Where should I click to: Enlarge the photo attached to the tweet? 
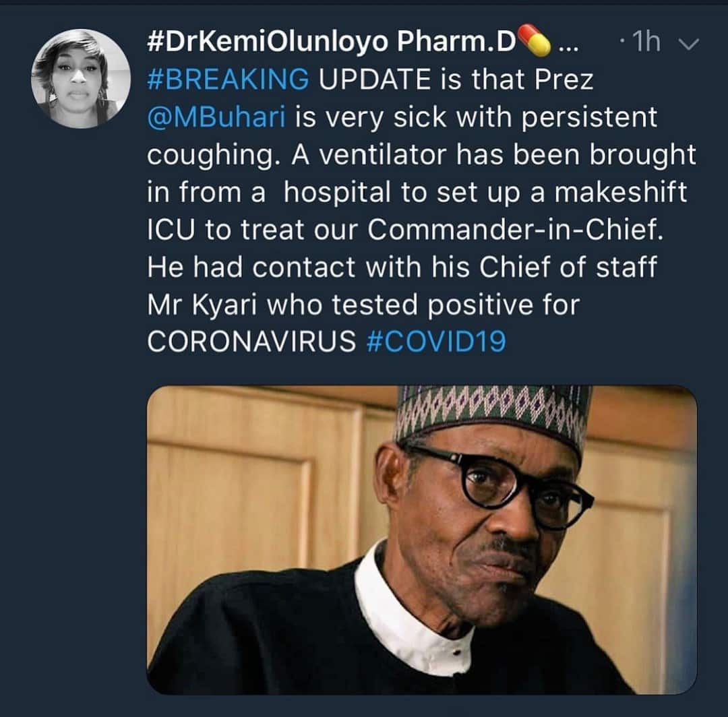pos(422,539)
